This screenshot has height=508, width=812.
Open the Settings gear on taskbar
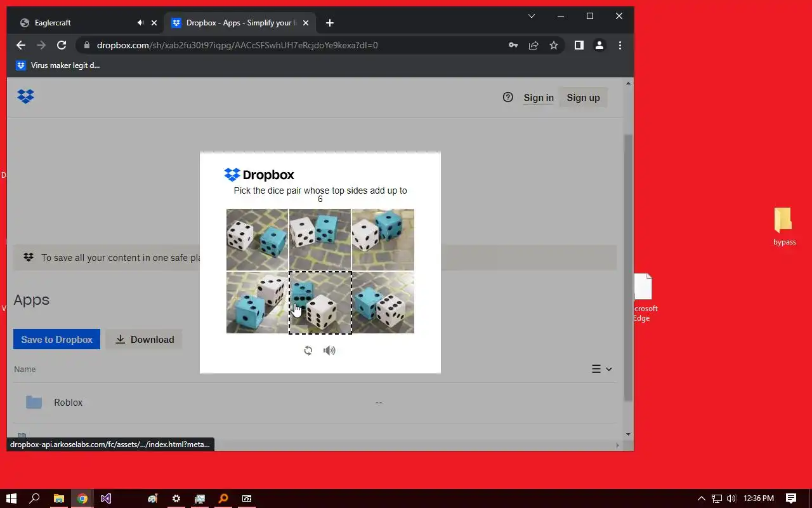click(x=176, y=498)
